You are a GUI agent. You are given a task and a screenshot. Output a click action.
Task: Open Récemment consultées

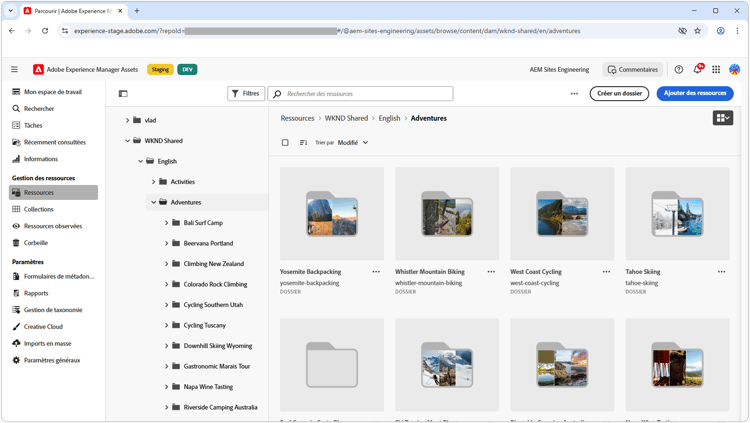[x=54, y=142]
